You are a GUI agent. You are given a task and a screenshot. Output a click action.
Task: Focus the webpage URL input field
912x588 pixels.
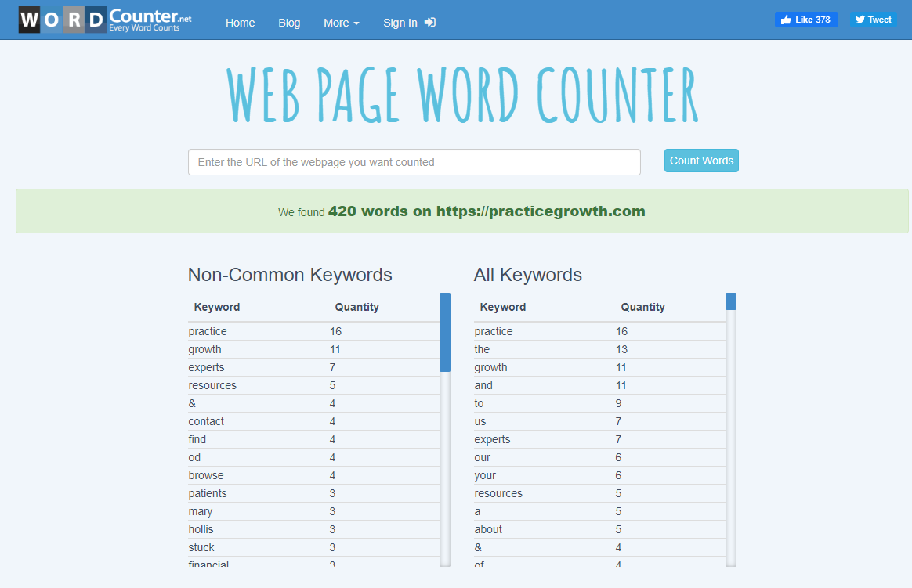(414, 162)
